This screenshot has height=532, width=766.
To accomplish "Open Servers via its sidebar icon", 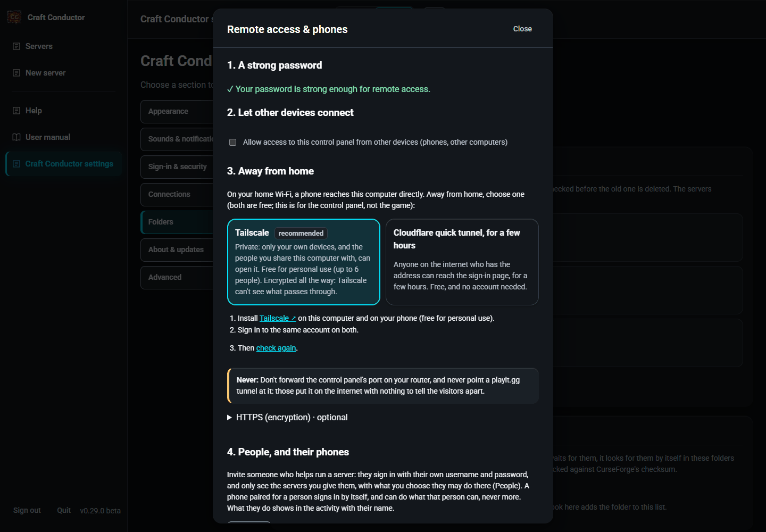I will (x=16, y=46).
